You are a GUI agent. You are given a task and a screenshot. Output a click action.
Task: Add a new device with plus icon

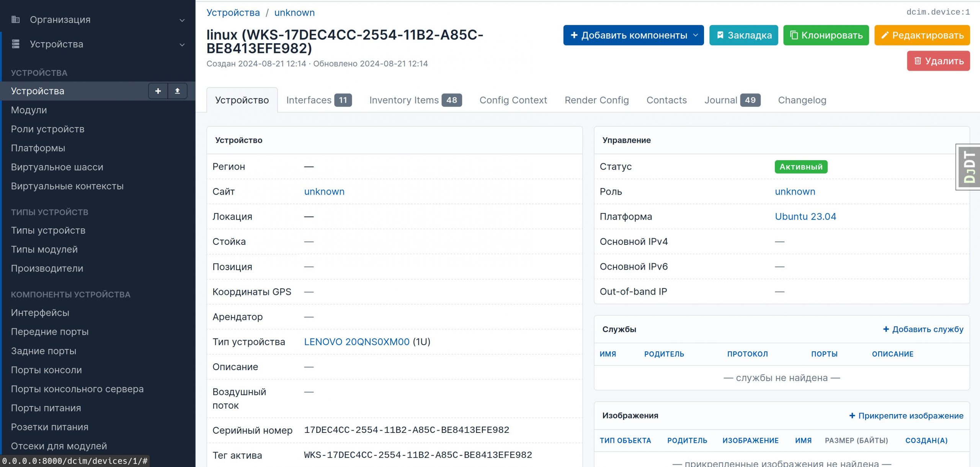[158, 91]
